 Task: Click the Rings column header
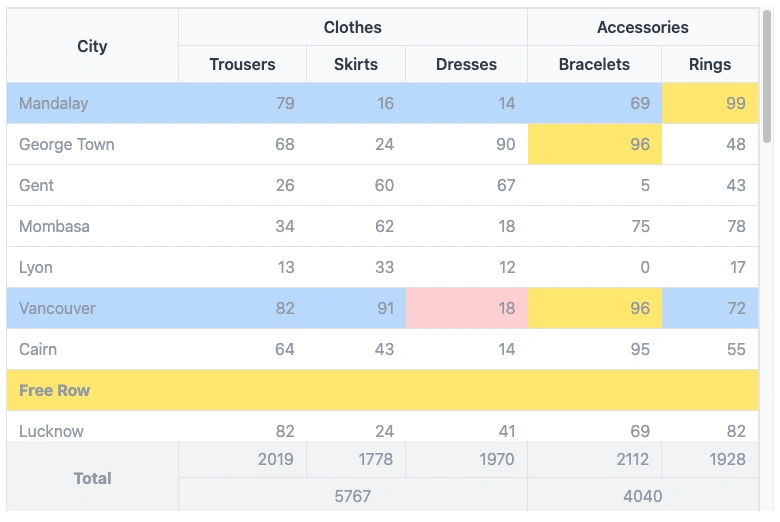tap(710, 64)
